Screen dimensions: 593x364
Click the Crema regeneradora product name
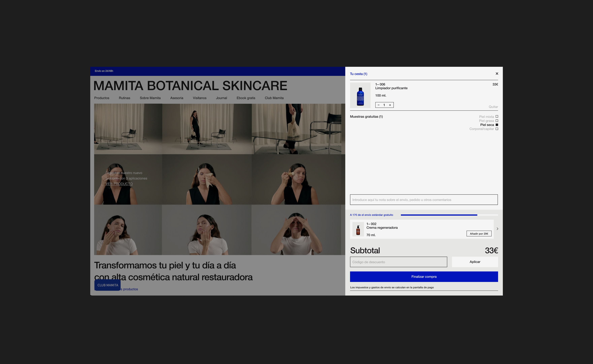pyautogui.click(x=382, y=227)
